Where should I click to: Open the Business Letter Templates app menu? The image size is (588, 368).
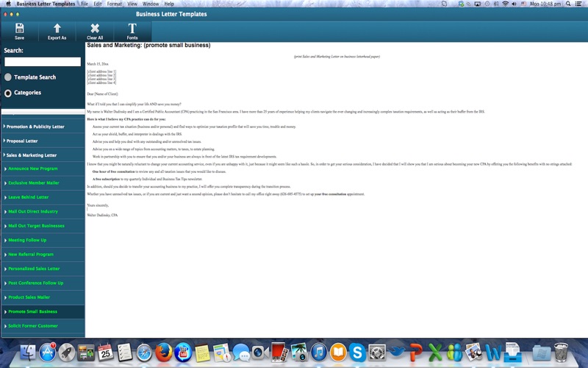[46, 4]
